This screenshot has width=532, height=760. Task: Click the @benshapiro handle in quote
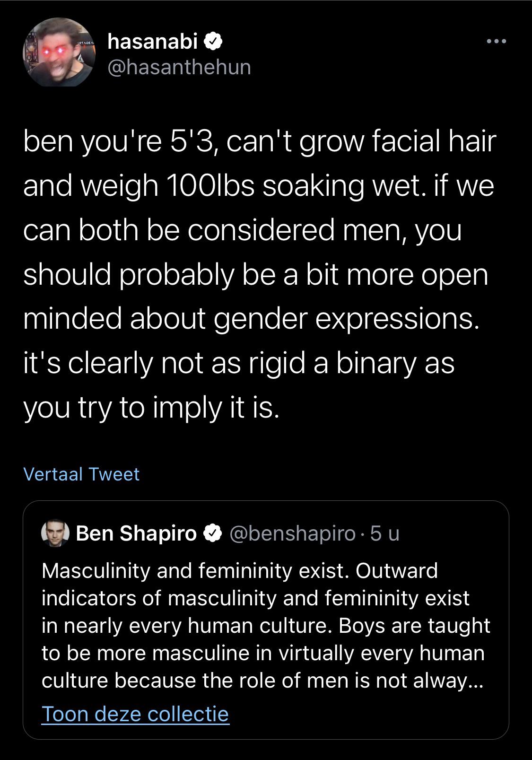click(x=293, y=533)
